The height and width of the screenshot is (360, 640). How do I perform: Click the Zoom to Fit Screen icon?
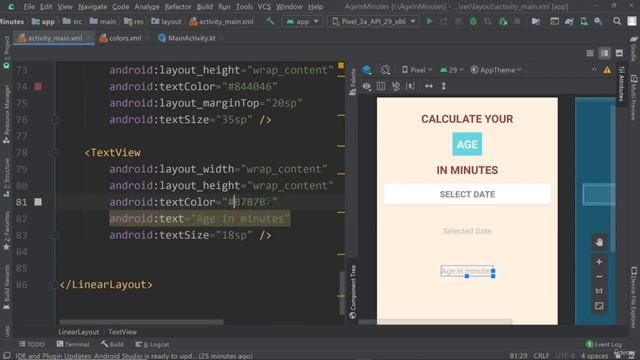click(599, 306)
